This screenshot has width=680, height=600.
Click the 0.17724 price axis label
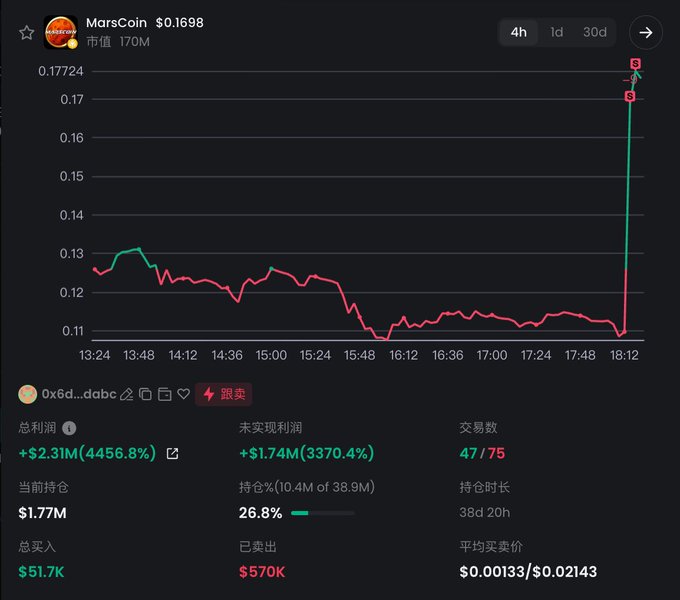tap(60, 71)
